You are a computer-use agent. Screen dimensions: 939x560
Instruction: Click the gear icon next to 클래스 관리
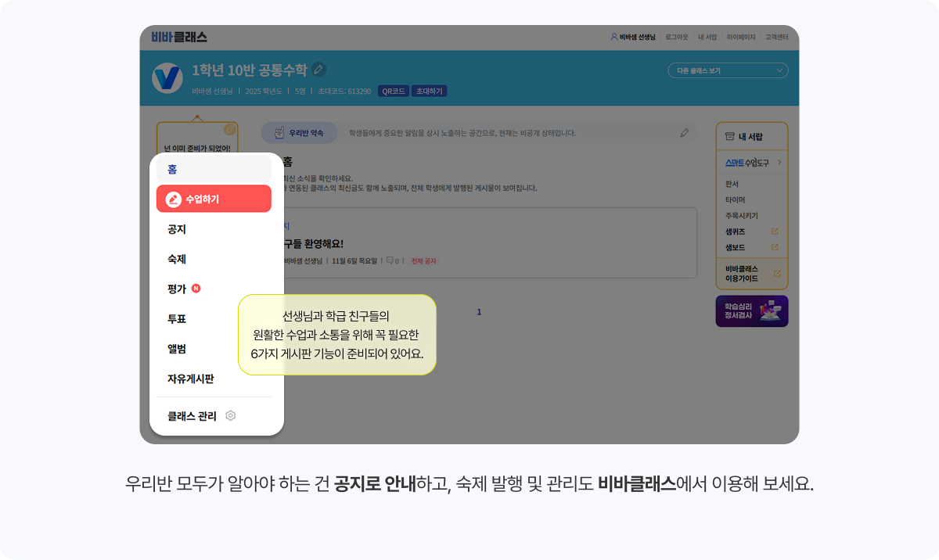[230, 416]
